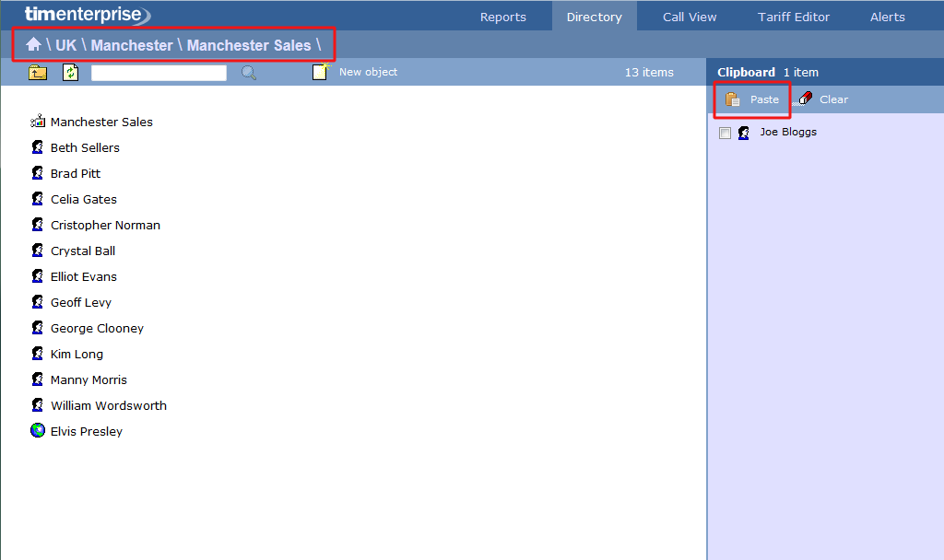Click the name 'Beth Sellers'
Viewport: 944px width, 560px height.
[85, 147]
